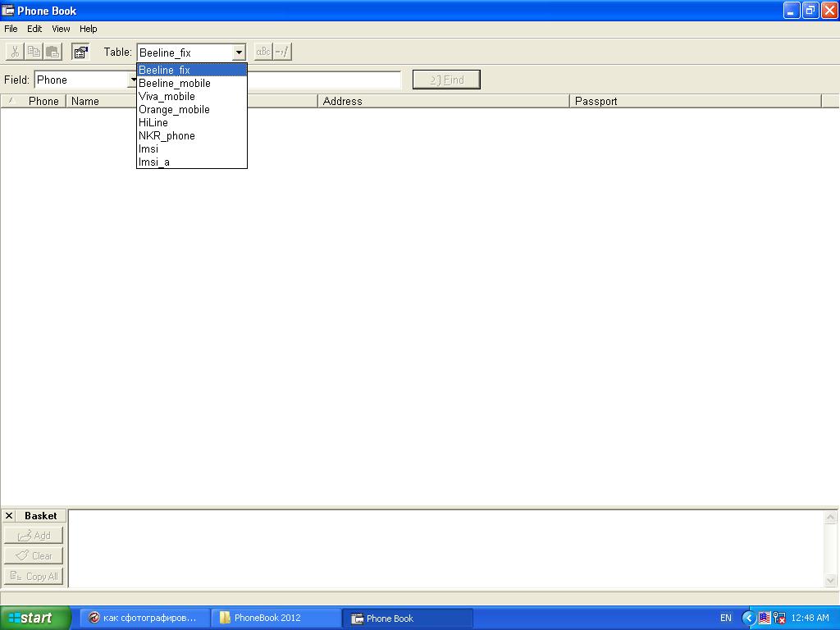Screen dimensions: 840x630
Task: Click the Paste toolbar icon
Action: (52, 52)
